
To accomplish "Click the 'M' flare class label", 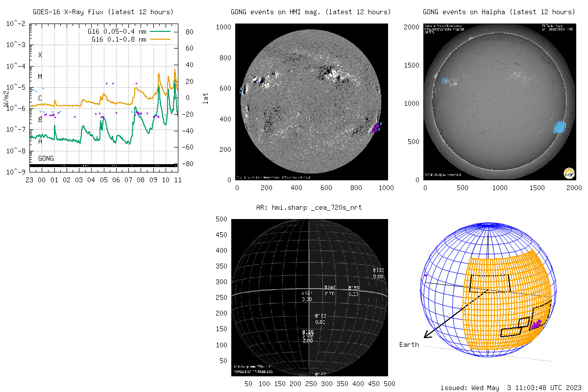I will 40,76.
